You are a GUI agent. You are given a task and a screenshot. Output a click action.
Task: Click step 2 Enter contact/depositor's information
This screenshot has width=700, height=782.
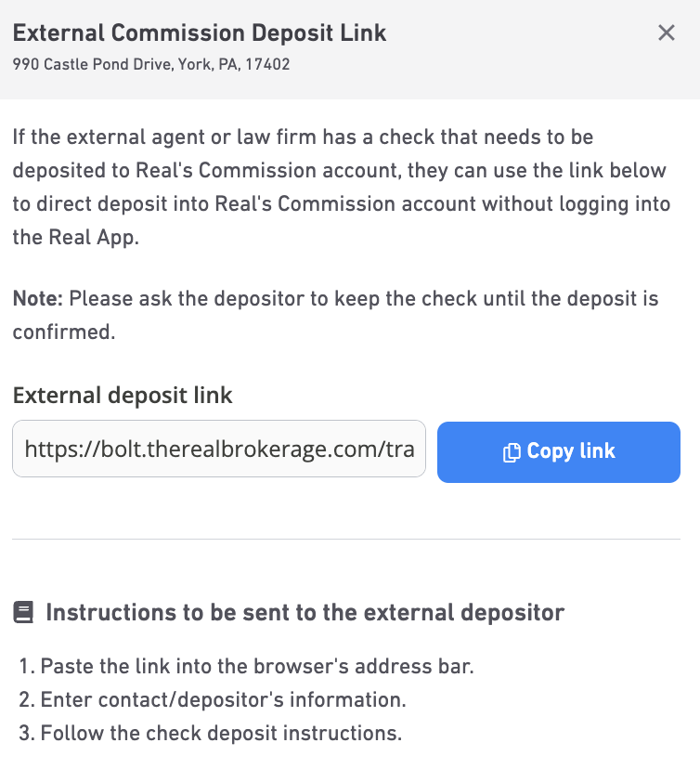point(213,699)
